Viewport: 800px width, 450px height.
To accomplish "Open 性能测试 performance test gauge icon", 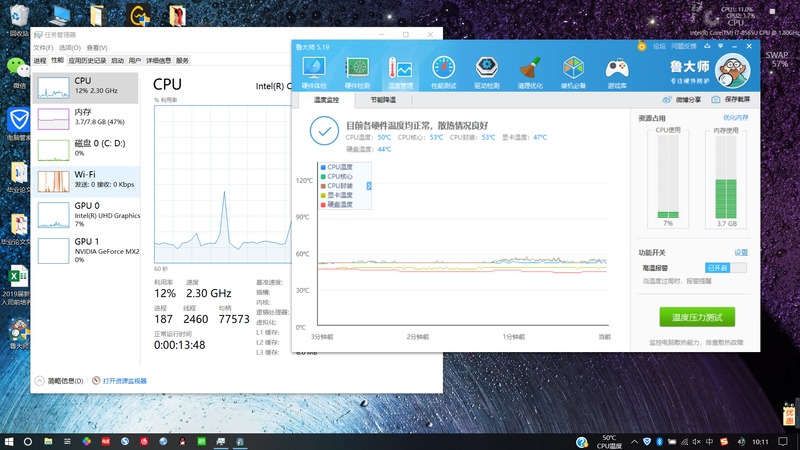I will tap(443, 72).
